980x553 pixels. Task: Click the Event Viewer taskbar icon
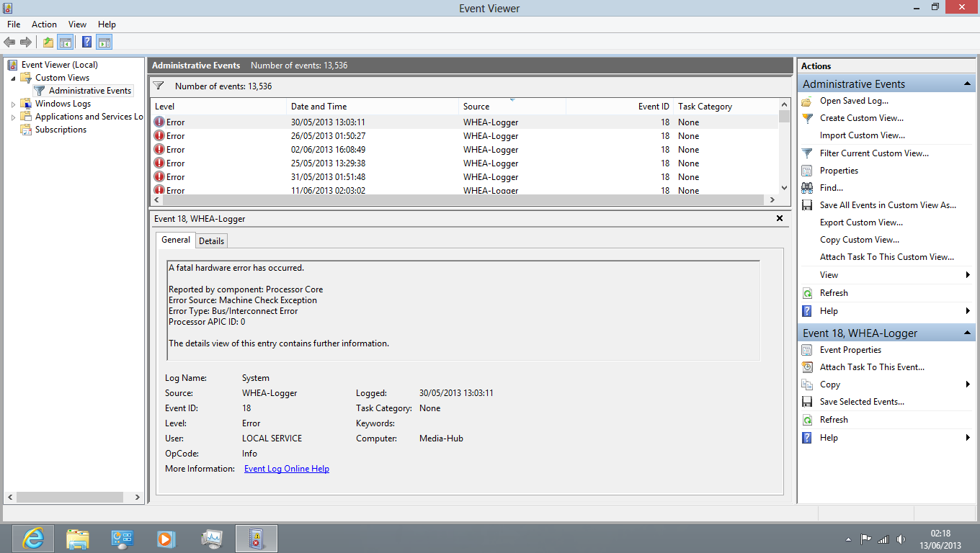click(257, 538)
